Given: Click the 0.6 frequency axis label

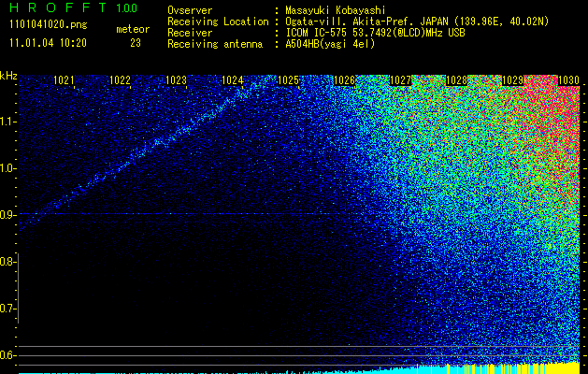Looking at the screenshot, I should 7,355.
